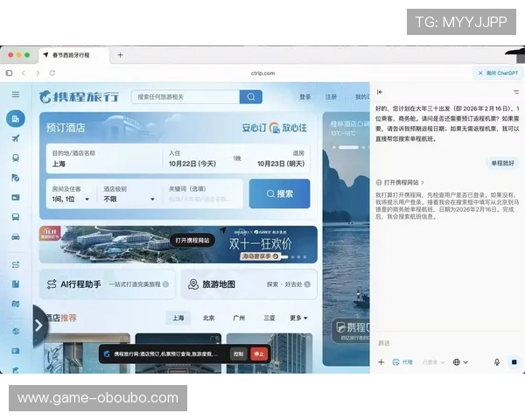Open bus tickets via the bus sidebar icon

tap(16, 217)
